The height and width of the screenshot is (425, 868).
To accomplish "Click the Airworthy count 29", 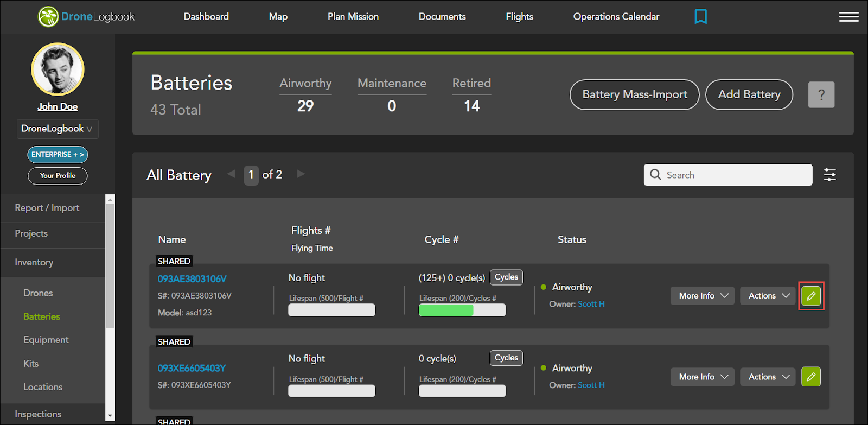I will (x=305, y=106).
